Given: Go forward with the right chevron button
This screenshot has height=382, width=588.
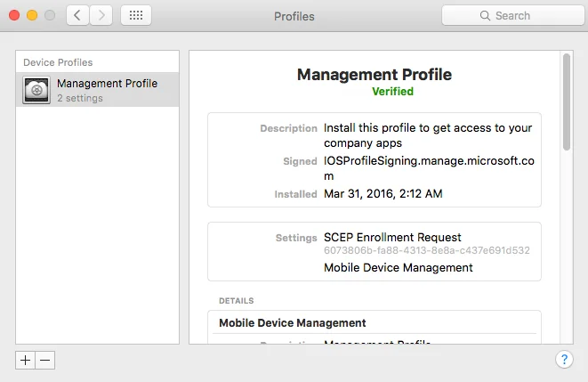Looking at the screenshot, I should coord(101,15).
